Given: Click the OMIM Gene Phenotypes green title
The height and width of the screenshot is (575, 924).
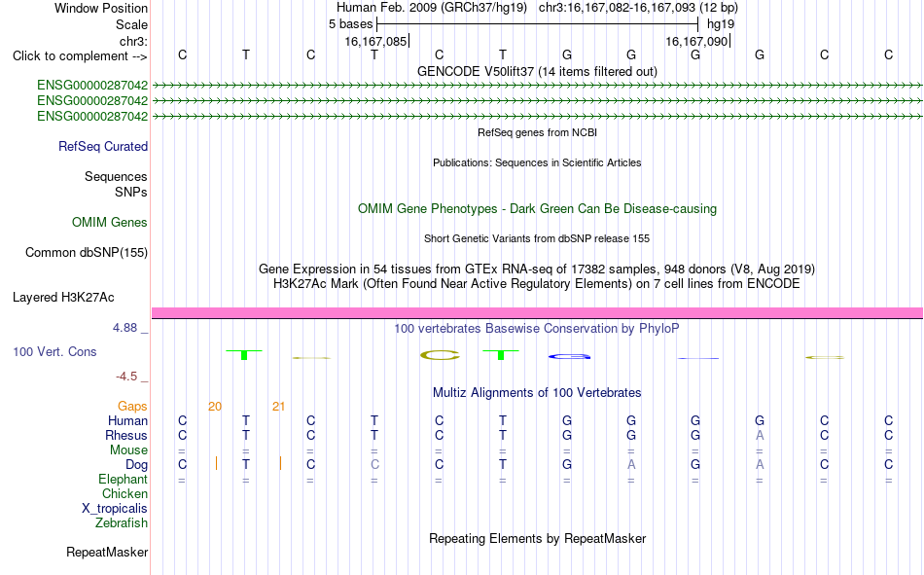Looking at the screenshot, I should coord(537,209).
